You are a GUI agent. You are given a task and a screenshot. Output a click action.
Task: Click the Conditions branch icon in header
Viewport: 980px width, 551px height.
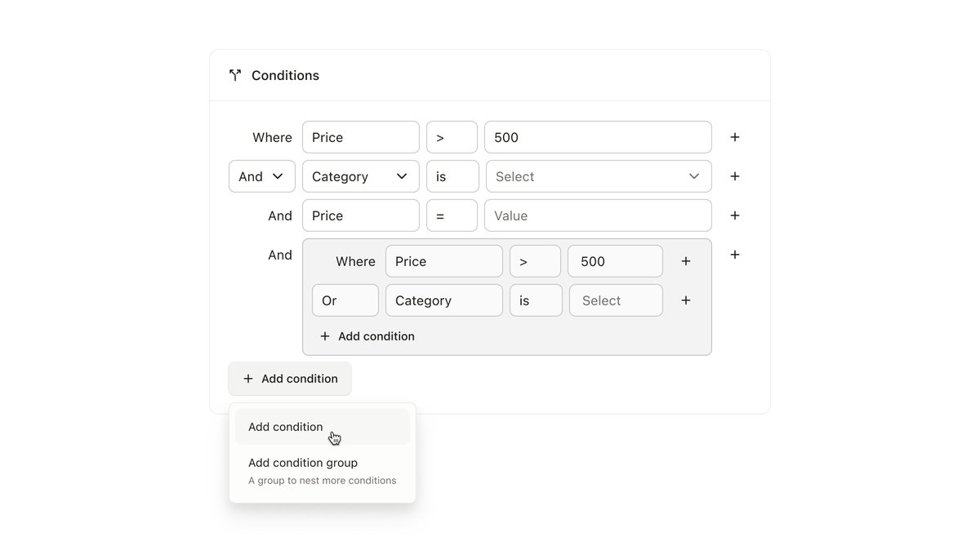coord(235,75)
